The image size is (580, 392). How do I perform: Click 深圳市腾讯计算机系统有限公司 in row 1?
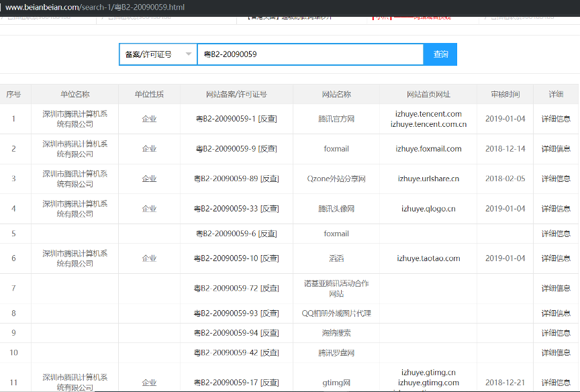click(x=75, y=119)
